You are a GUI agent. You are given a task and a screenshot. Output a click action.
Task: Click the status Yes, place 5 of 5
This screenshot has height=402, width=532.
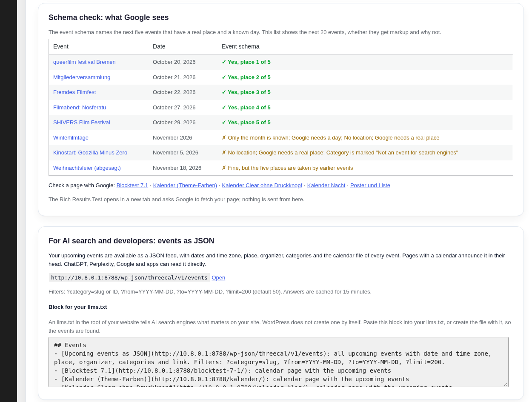point(246,123)
